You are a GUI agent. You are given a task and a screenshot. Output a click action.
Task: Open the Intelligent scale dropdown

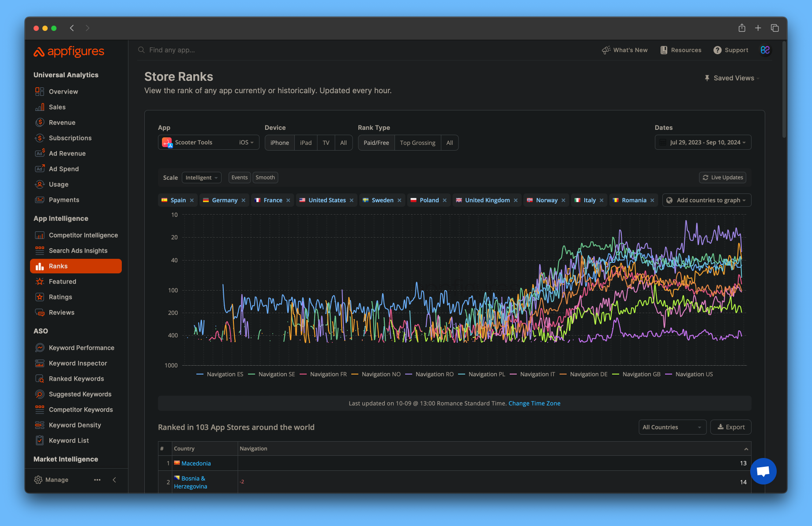point(201,177)
